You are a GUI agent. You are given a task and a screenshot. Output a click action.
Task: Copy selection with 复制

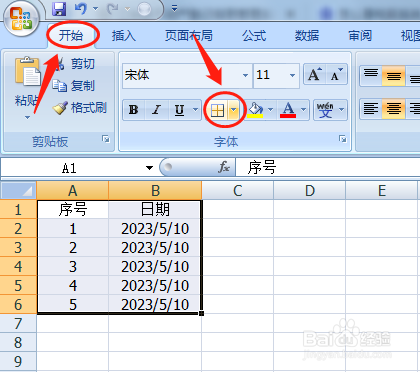pos(74,86)
